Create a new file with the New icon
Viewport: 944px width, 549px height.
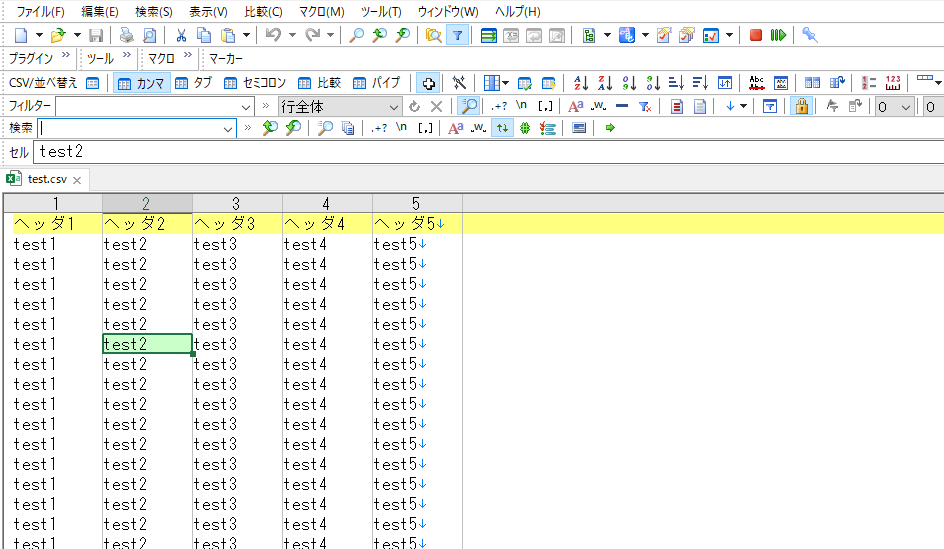pos(21,36)
